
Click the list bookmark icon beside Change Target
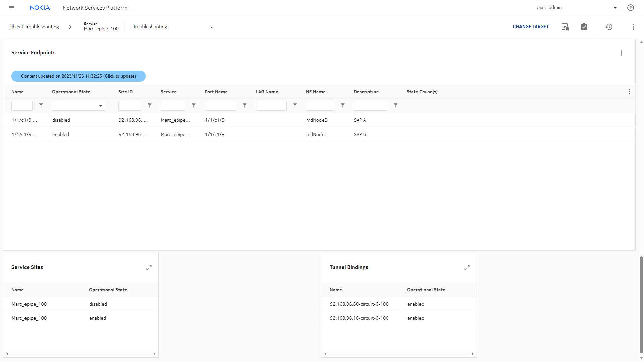(x=565, y=27)
